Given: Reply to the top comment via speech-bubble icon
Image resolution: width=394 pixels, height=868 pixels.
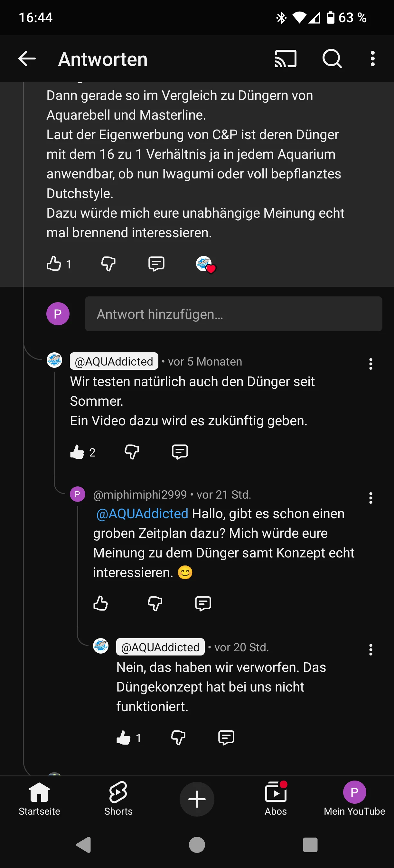Looking at the screenshot, I should click(x=156, y=264).
